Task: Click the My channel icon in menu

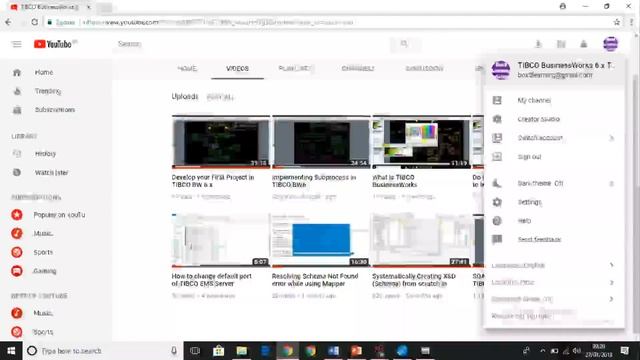Action: click(497, 100)
